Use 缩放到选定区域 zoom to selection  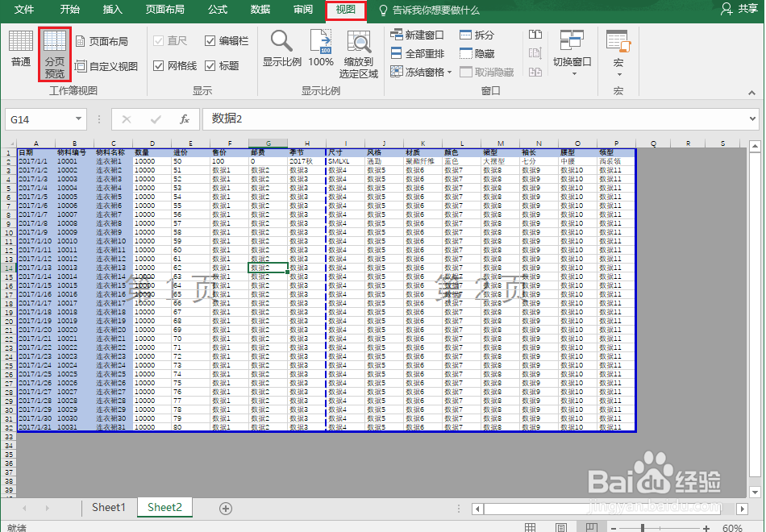(360, 51)
